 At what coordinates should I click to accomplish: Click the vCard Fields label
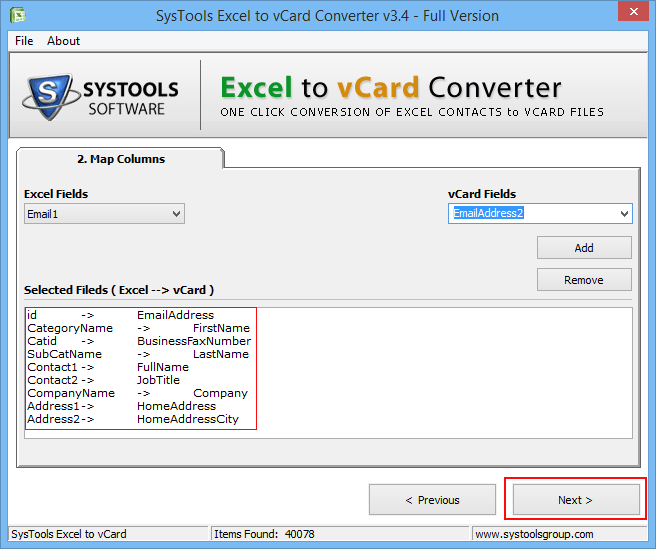pyautogui.click(x=482, y=194)
